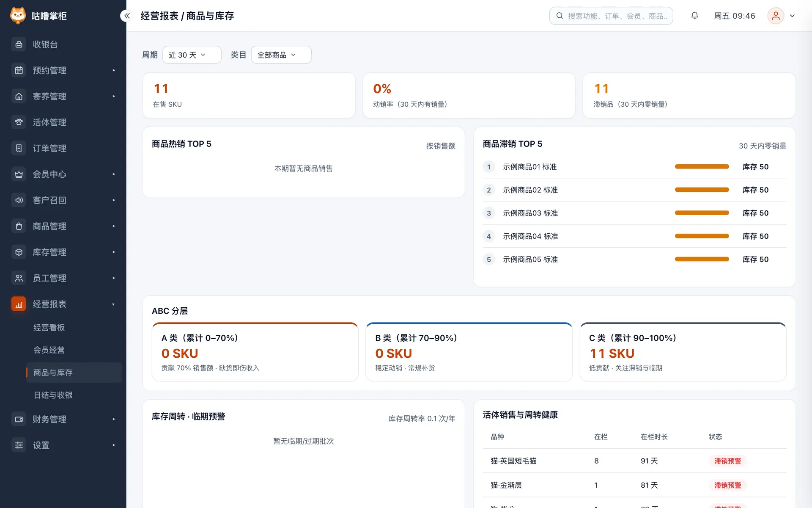Click the crown icon for 会员中心
Screen dimensions: 812x508
pyautogui.click(x=19, y=174)
